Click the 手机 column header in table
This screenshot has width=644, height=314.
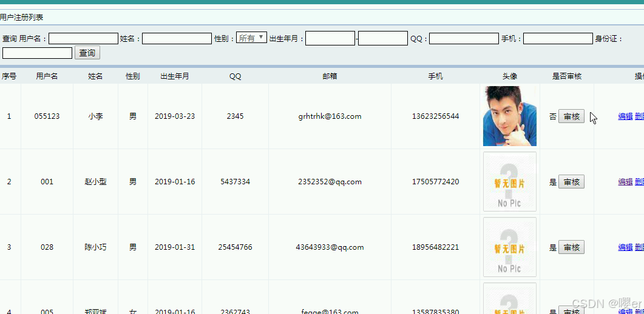coord(435,76)
